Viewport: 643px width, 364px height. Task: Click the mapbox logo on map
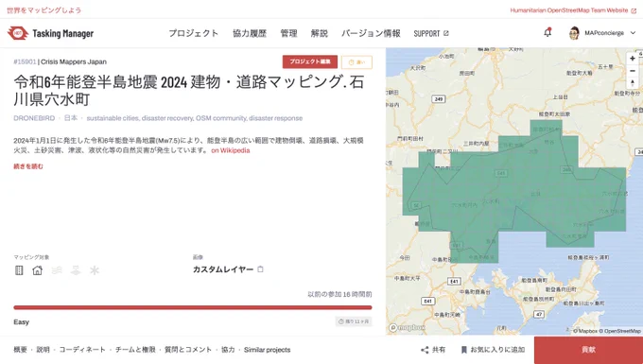[408, 328]
